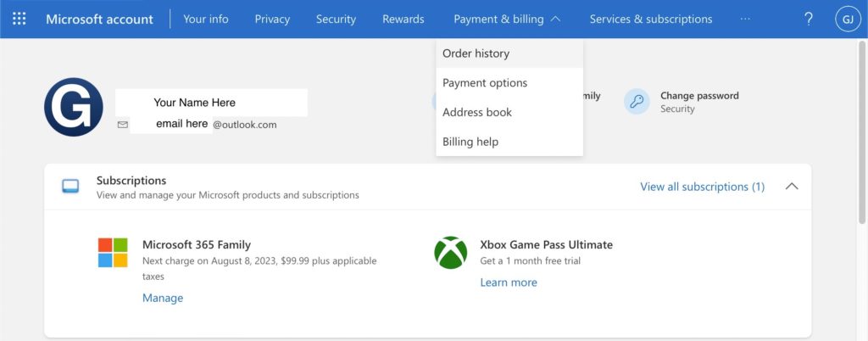Open the app launcher grid icon
This screenshot has width=868, height=341.
pos(19,19)
